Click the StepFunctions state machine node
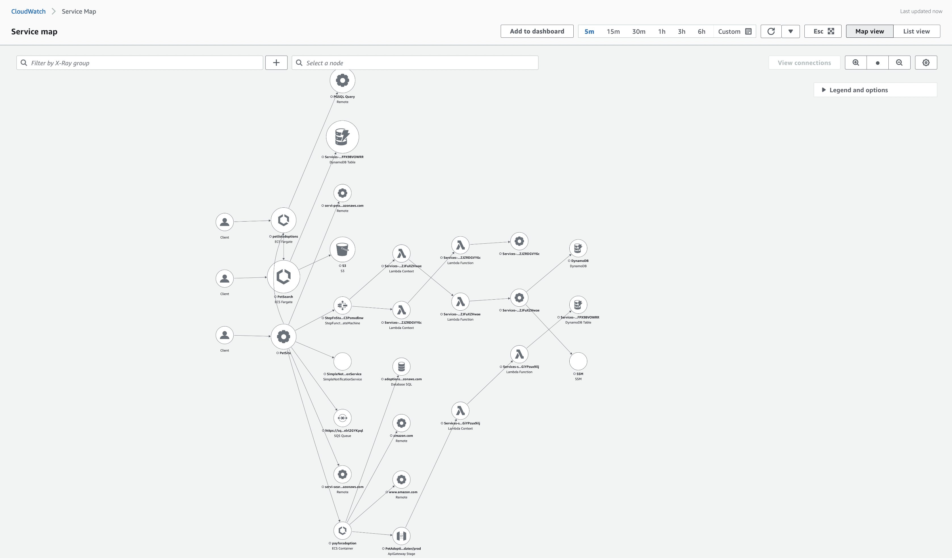The height and width of the screenshot is (560, 952). coord(342,305)
